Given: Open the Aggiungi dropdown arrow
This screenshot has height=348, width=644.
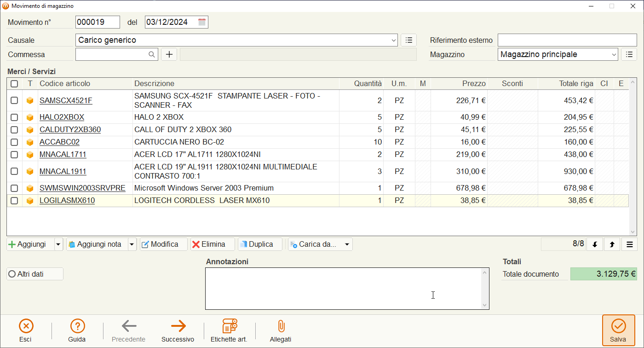Looking at the screenshot, I should coord(58,244).
